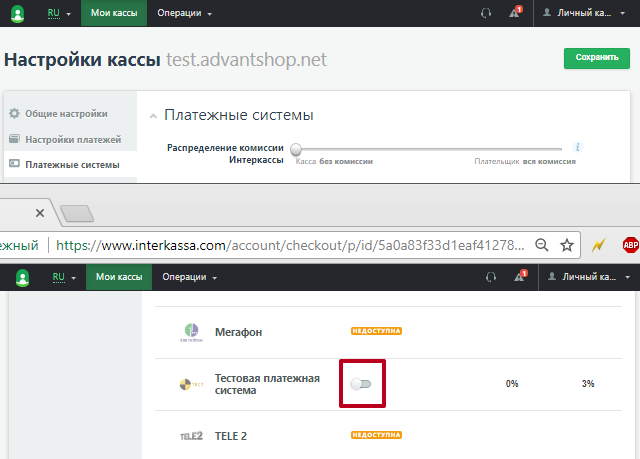Expand Личный кабинет menu in the upper header
Screen dimensions: 640x459
[584, 13]
